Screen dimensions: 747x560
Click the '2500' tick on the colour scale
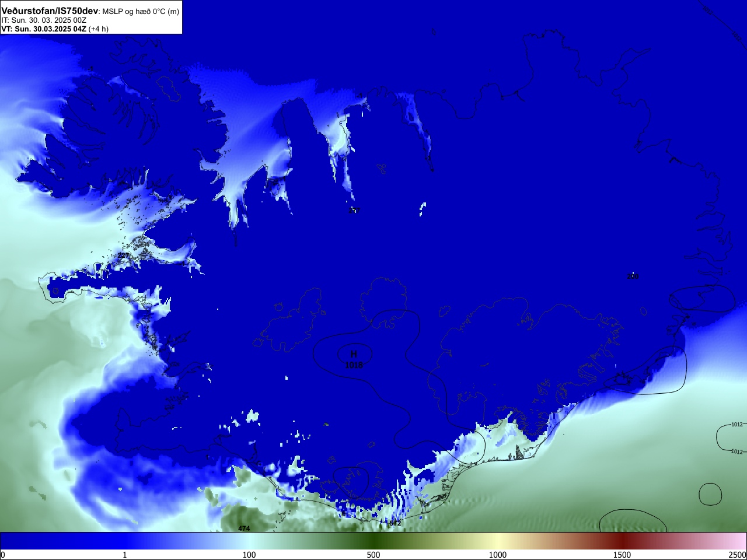[x=738, y=555]
